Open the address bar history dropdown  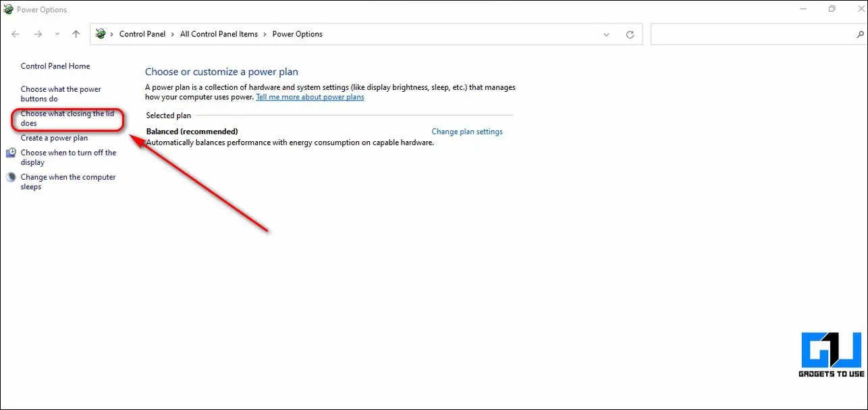tap(606, 34)
